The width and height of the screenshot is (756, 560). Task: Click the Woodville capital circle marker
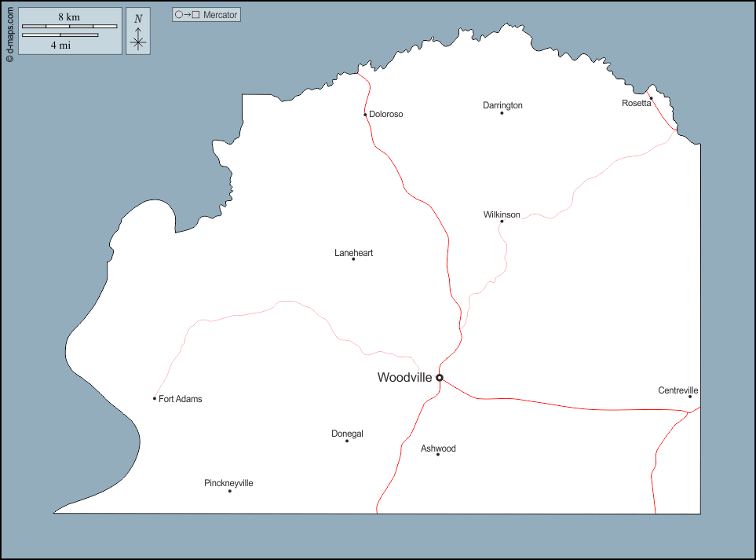click(x=440, y=378)
